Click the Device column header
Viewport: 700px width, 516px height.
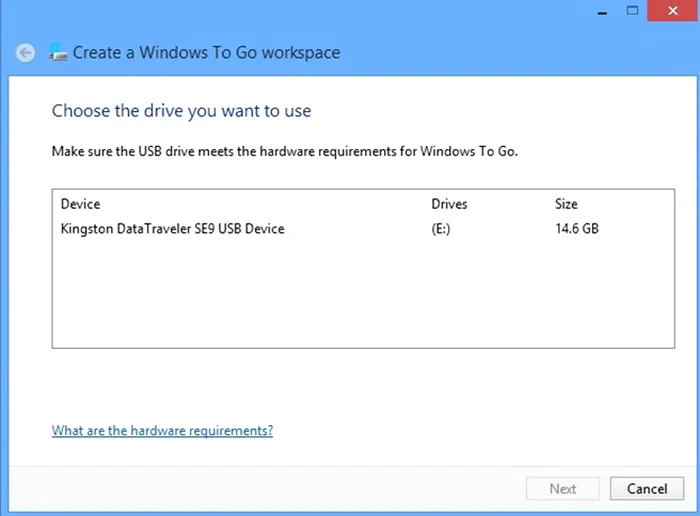pyautogui.click(x=80, y=204)
